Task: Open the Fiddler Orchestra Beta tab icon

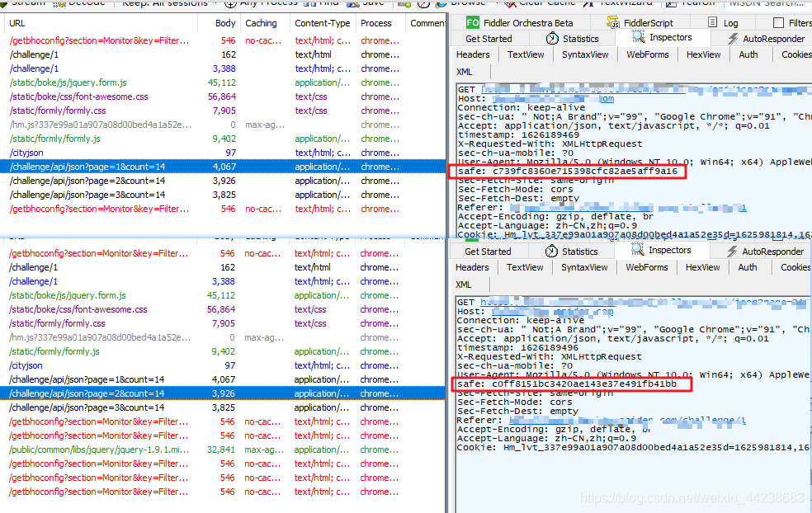Action: (x=472, y=23)
